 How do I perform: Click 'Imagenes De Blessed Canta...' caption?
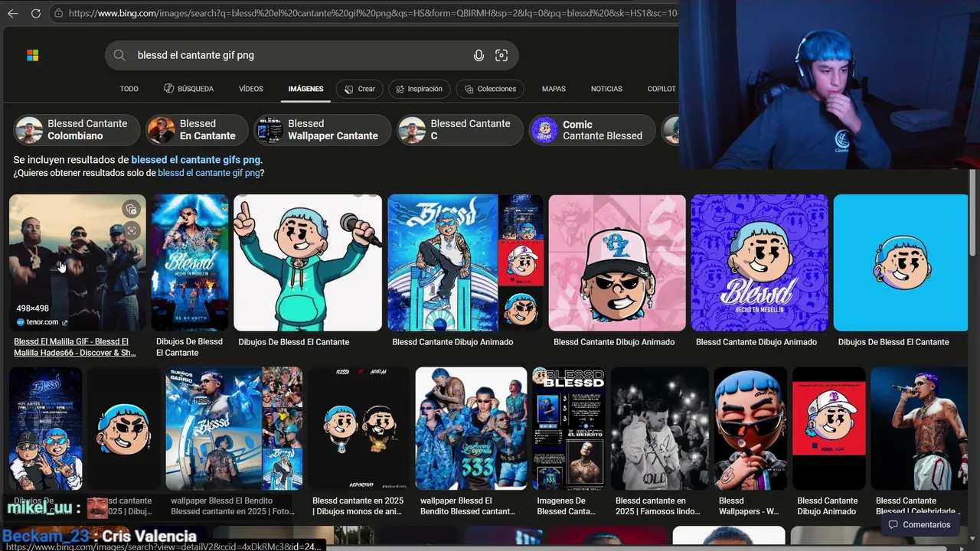(567, 506)
